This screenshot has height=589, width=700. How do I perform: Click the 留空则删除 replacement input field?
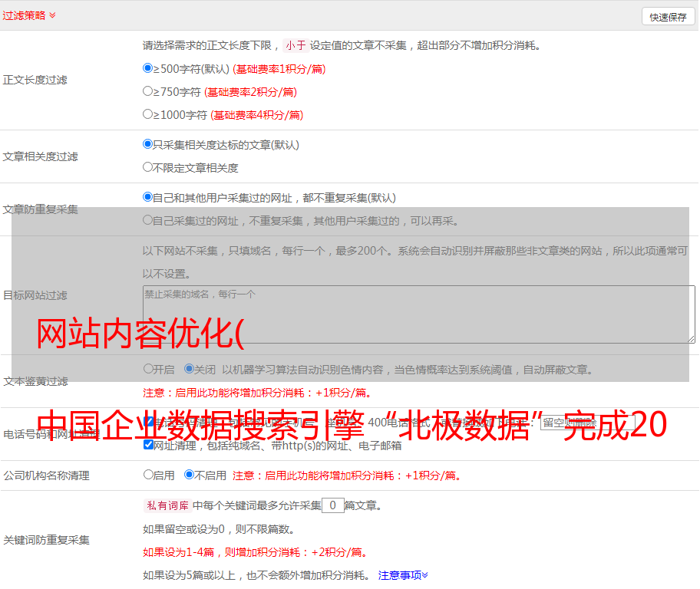568,423
